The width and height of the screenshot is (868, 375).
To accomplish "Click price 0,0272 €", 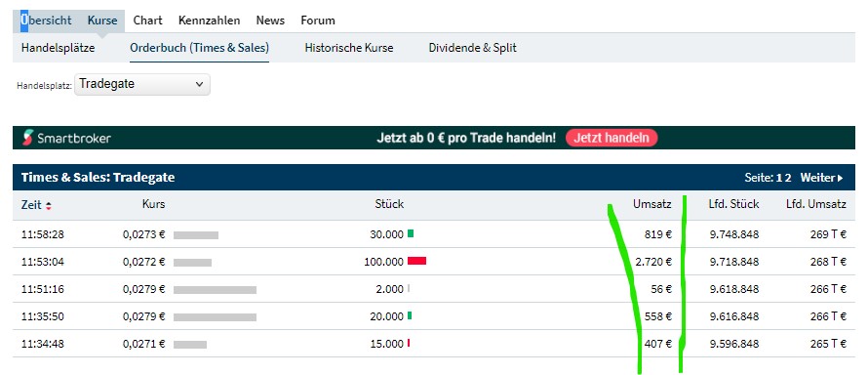I will [x=144, y=262].
